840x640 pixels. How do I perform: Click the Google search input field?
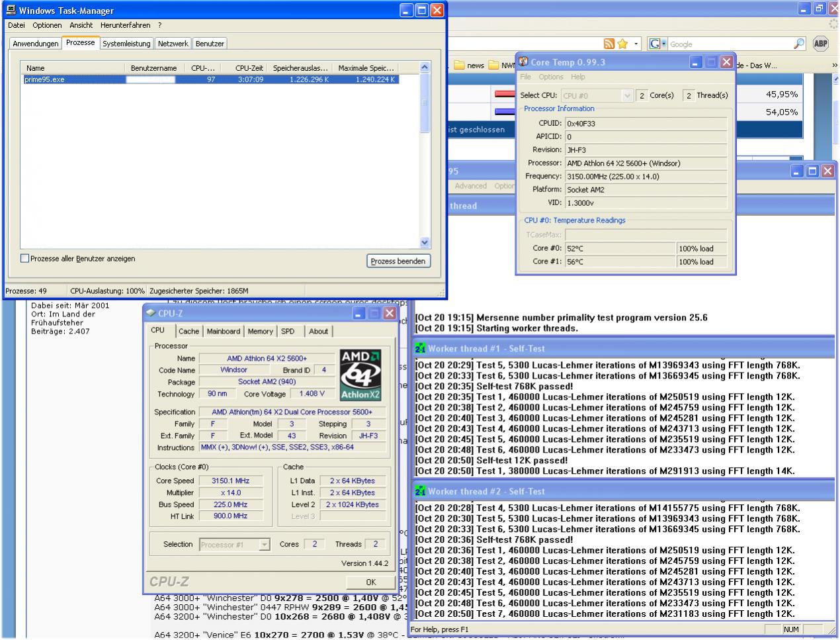coord(730,44)
